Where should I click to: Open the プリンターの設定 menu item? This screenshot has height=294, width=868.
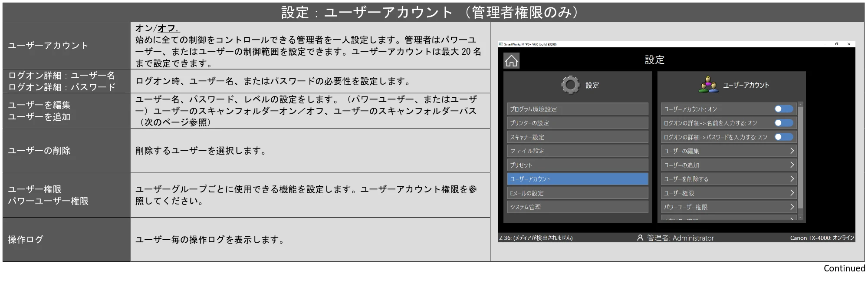[578, 123]
